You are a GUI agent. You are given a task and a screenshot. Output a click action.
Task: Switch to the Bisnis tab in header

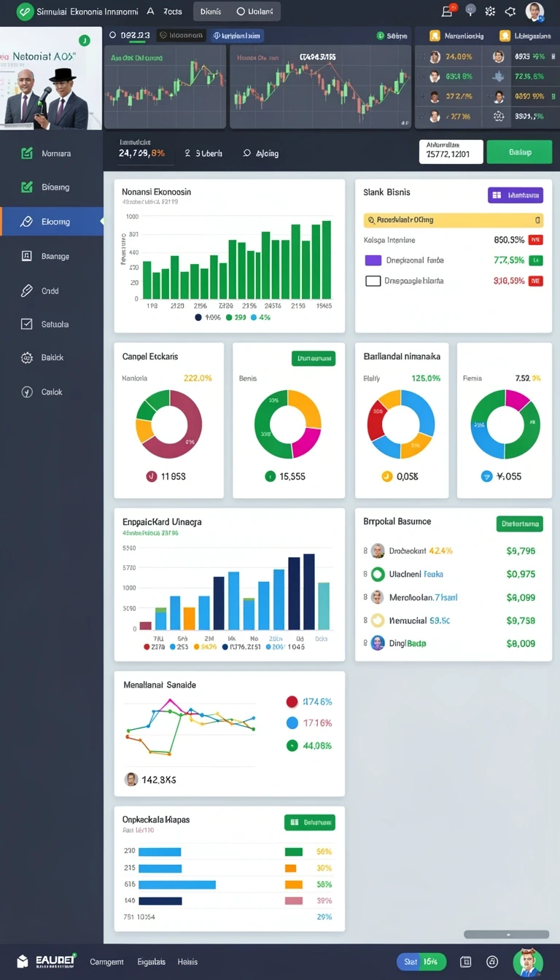210,12
